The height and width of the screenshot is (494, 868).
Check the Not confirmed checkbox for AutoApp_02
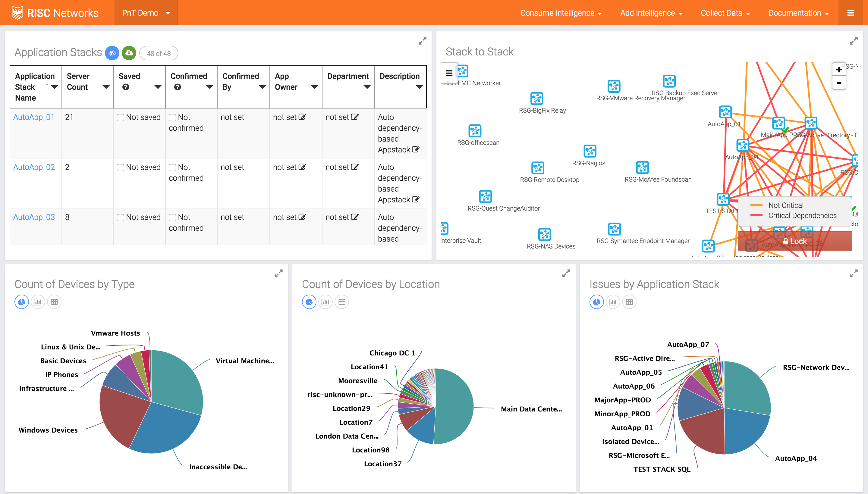[x=173, y=167]
